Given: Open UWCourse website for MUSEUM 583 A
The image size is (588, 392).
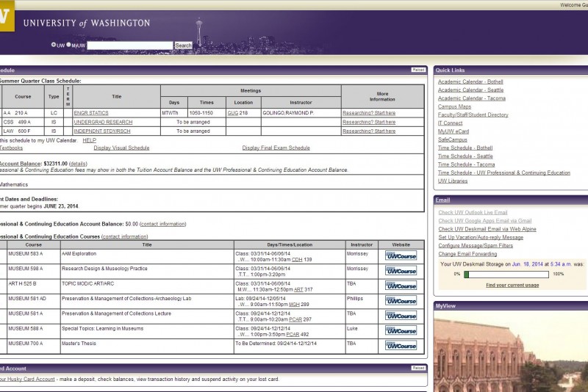Looking at the screenshot, I should click(x=401, y=256).
